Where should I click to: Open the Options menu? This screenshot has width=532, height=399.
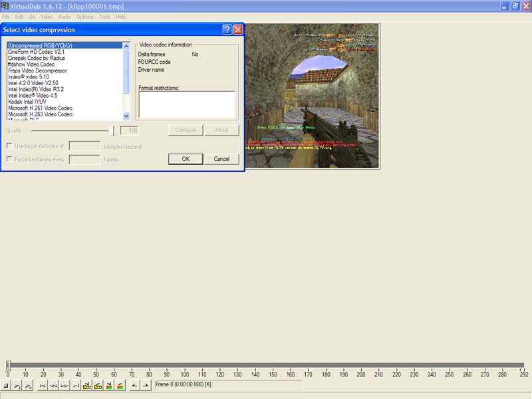tap(85, 17)
